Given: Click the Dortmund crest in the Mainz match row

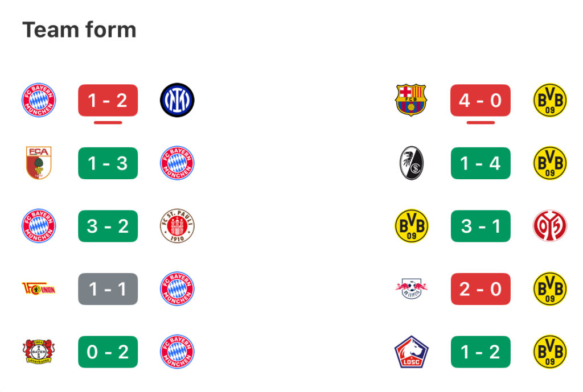Looking at the screenshot, I should [x=411, y=226].
